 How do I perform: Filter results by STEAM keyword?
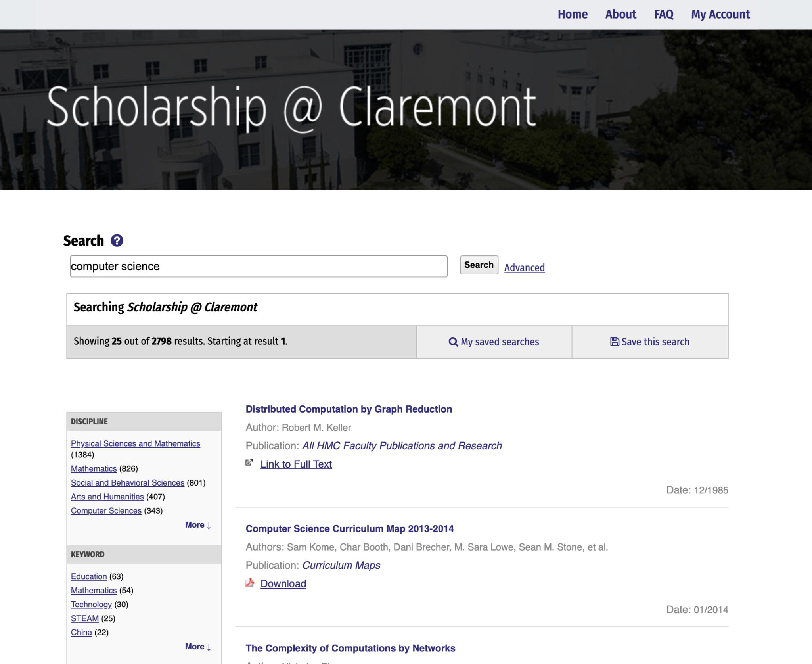click(x=84, y=618)
